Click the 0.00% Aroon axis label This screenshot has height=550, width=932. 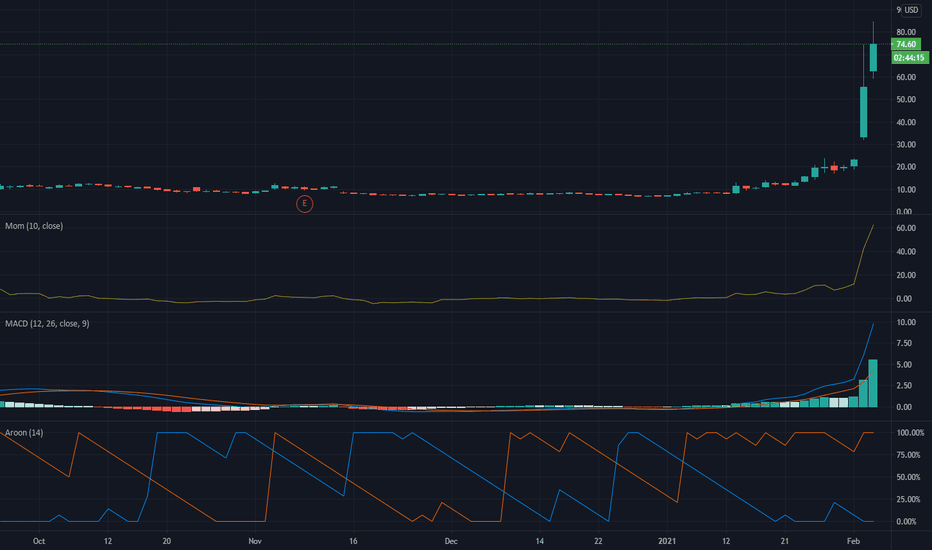coord(906,521)
